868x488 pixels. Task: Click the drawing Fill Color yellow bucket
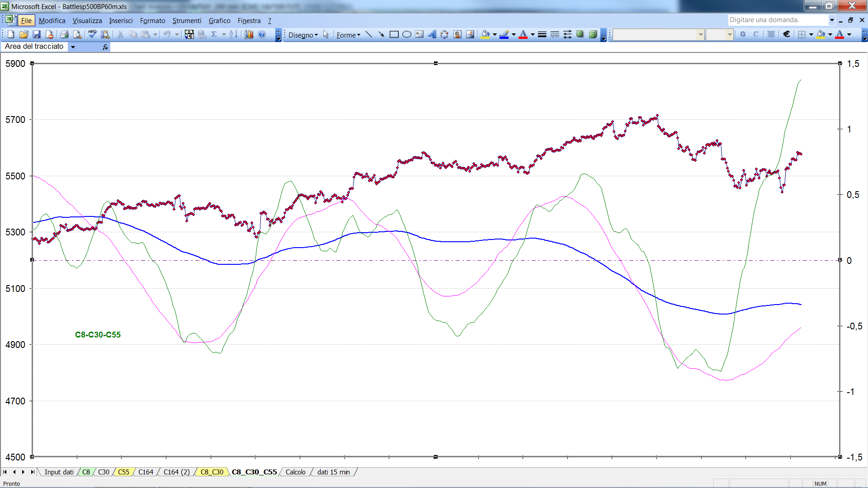click(486, 34)
